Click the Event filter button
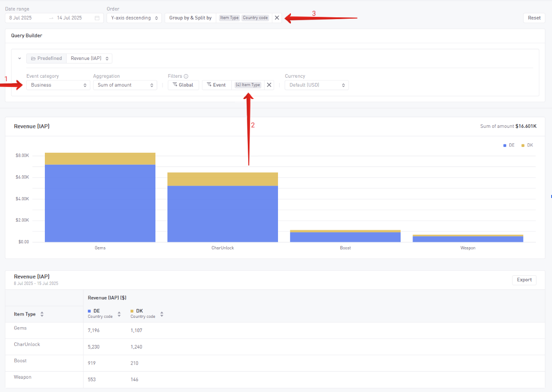This screenshot has height=392, width=552. [x=217, y=85]
